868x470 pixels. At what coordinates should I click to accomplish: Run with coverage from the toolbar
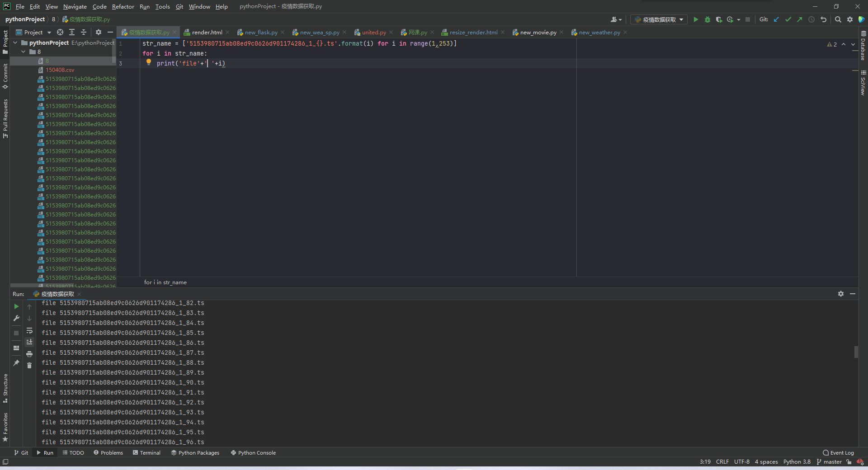[719, 19]
